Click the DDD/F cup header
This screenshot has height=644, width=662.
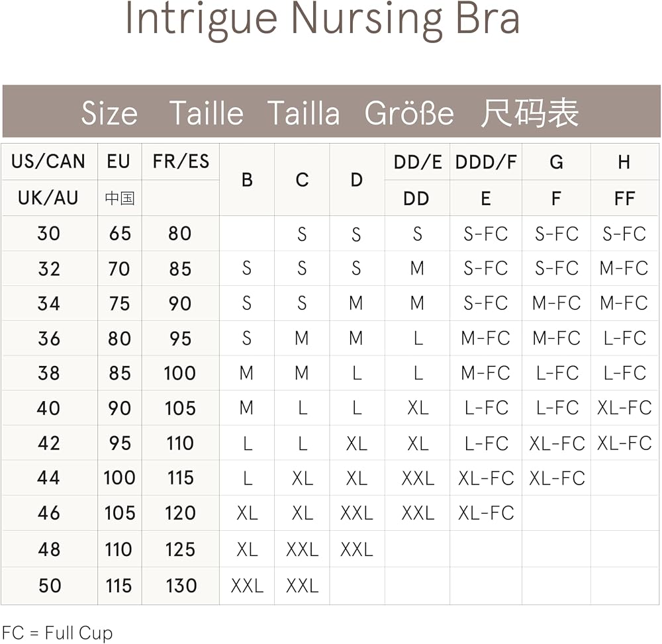(x=486, y=162)
